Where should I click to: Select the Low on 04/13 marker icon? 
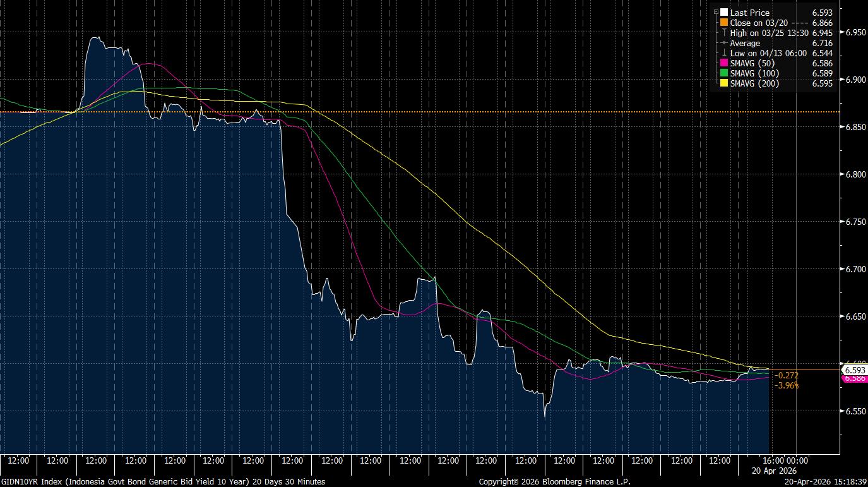(x=724, y=53)
